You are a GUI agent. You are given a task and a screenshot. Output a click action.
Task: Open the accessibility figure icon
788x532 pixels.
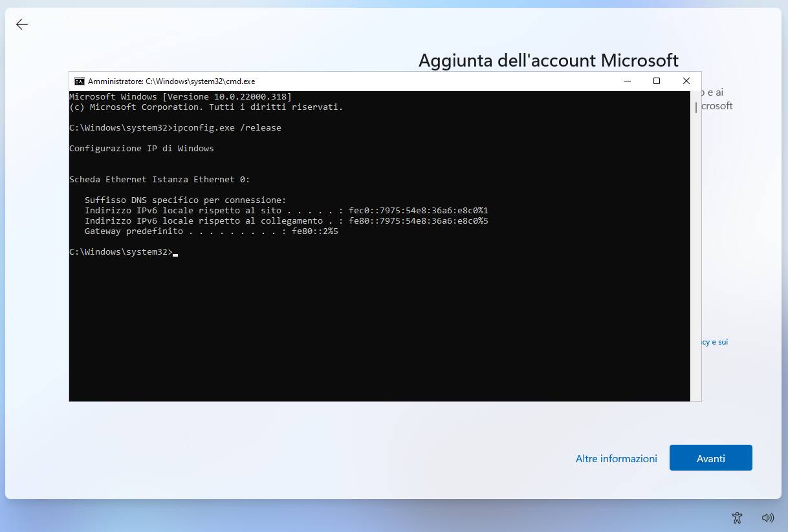737,517
